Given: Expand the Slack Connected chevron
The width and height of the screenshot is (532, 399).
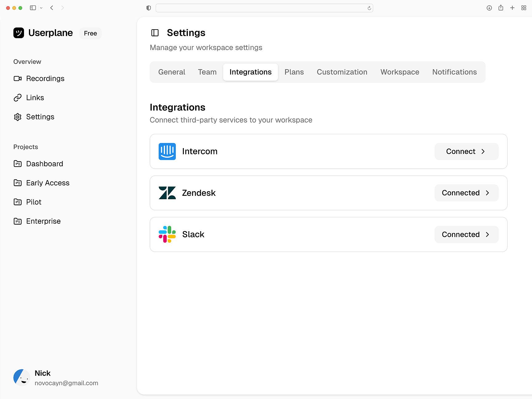Looking at the screenshot, I should pos(487,234).
